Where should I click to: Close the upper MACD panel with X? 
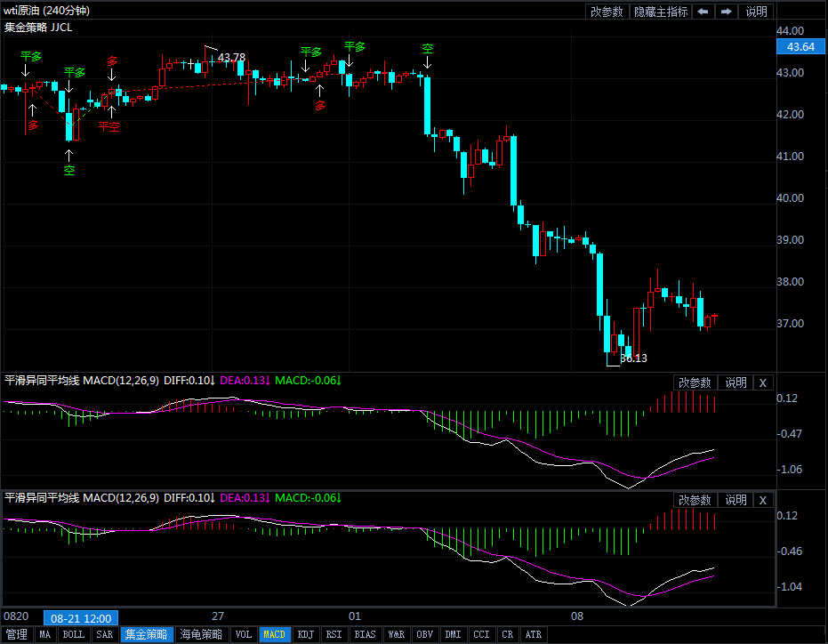coord(763,382)
